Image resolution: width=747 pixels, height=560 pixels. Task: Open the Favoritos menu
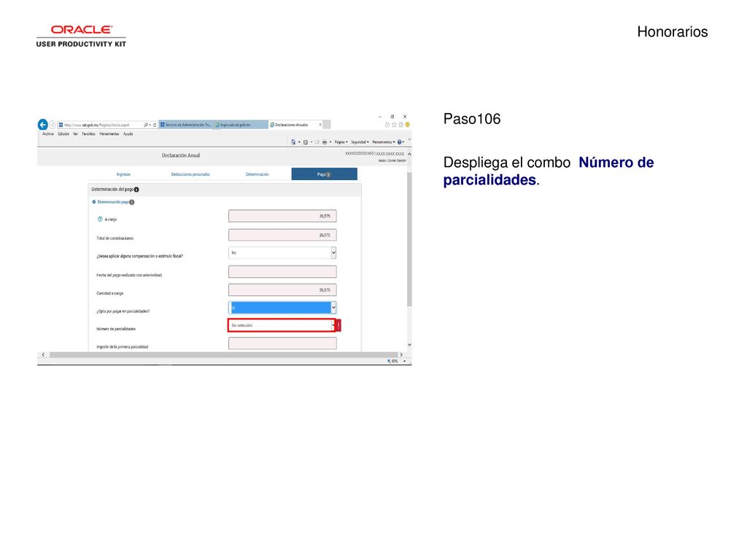tap(88, 134)
